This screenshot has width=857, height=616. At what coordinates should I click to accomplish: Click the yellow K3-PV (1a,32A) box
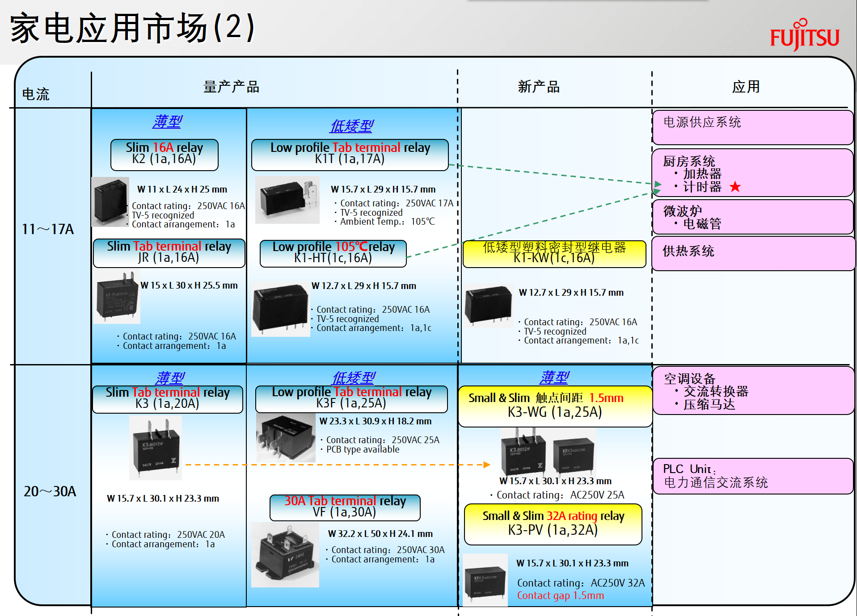553,524
